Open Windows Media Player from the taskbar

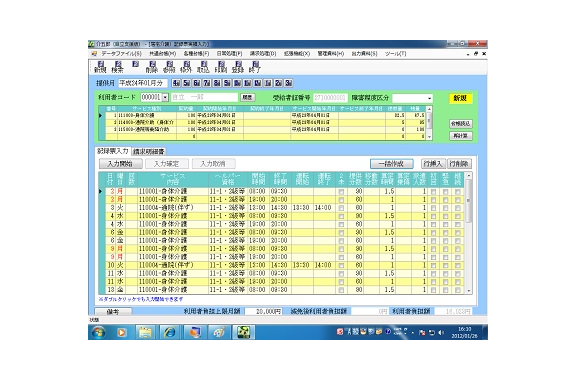click(x=122, y=332)
